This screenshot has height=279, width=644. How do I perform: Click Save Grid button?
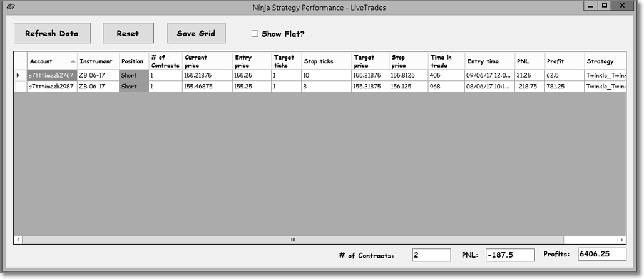pos(196,34)
